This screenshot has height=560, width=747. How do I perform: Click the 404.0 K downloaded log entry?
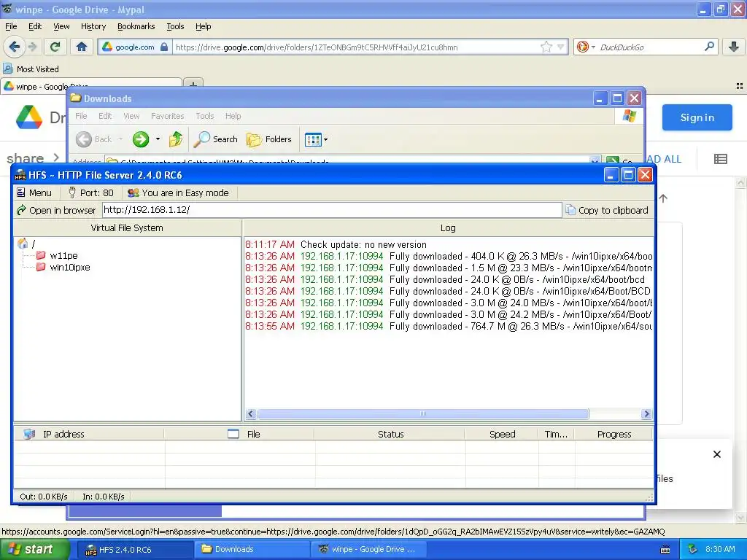(449, 256)
